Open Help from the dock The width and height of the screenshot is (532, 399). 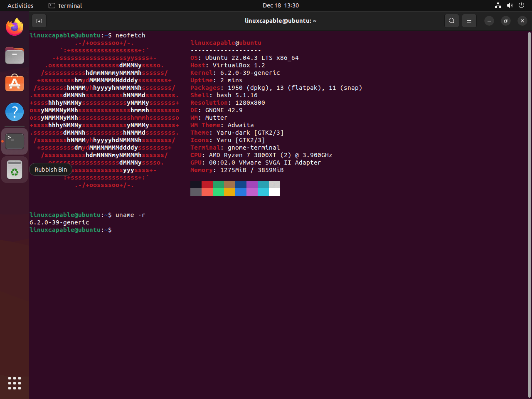coord(15,112)
